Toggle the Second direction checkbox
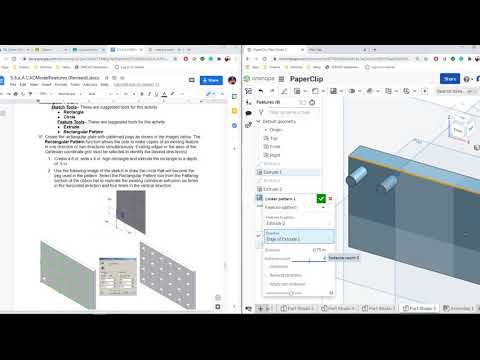 coord(285,275)
